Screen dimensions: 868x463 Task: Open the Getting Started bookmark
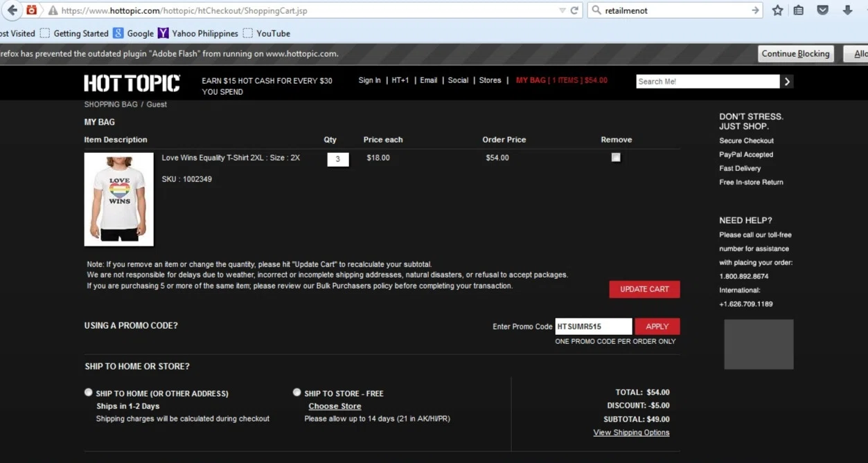pyautogui.click(x=74, y=33)
